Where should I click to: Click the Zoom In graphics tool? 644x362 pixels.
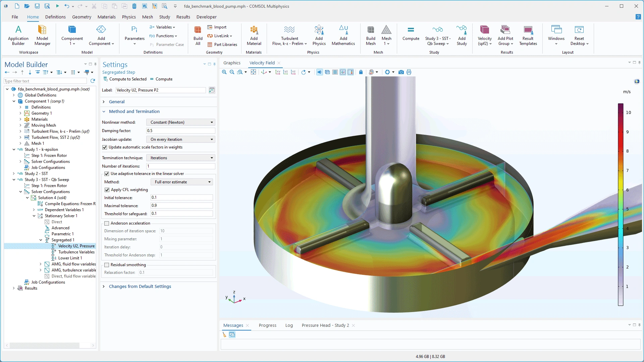(x=224, y=72)
